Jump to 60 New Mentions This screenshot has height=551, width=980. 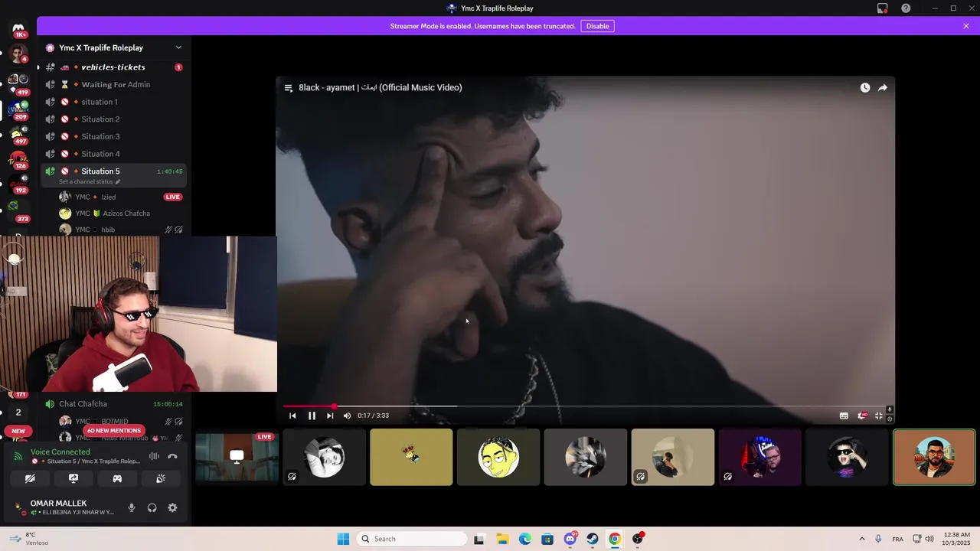click(x=113, y=431)
